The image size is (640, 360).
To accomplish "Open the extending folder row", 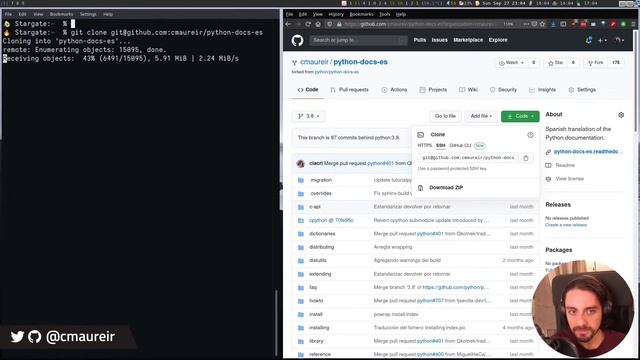I will pyautogui.click(x=415, y=274).
